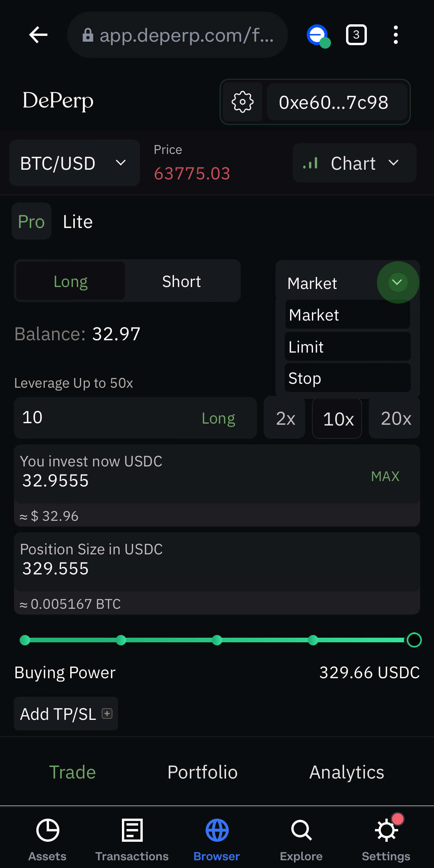The width and height of the screenshot is (434, 868).
Task: Tap the browser back arrow
Action: coord(38,35)
